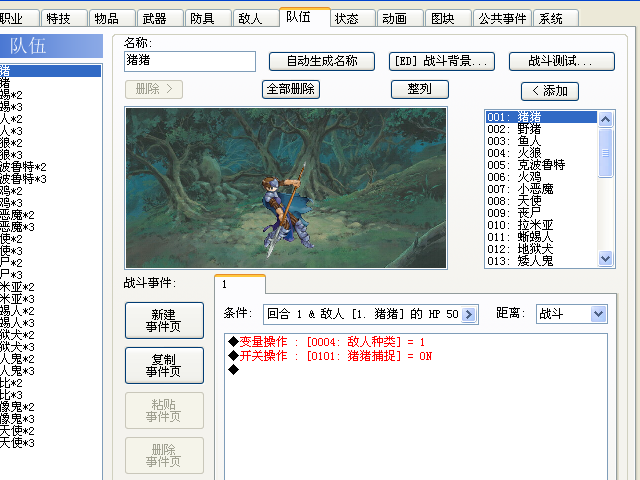
Task: Select troop 波鲁特*3 in left list
Action: click(x=50, y=179)
